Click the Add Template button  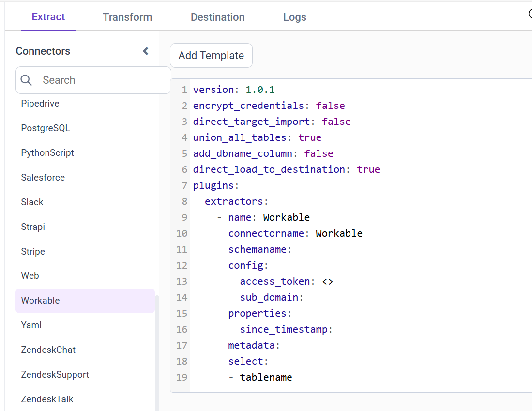211,55
